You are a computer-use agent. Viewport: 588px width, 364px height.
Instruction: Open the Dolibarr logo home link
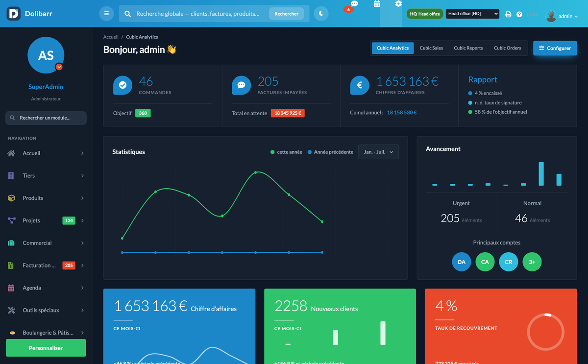(x=30, y=14)
